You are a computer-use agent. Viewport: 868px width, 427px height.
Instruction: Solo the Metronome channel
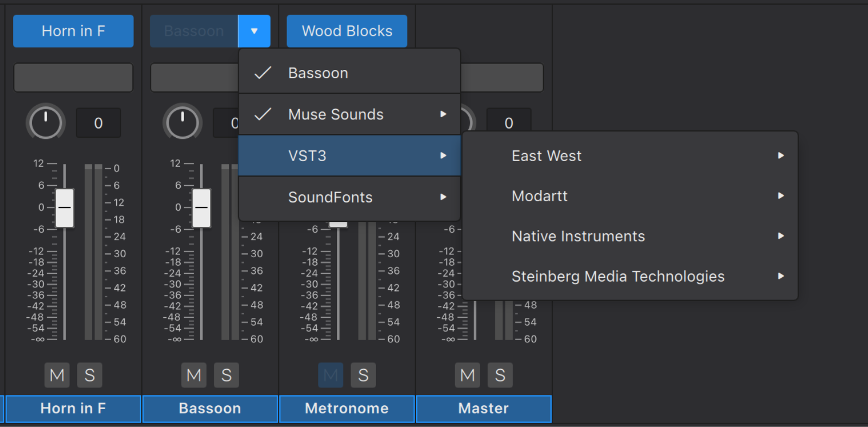pos(363,375)
